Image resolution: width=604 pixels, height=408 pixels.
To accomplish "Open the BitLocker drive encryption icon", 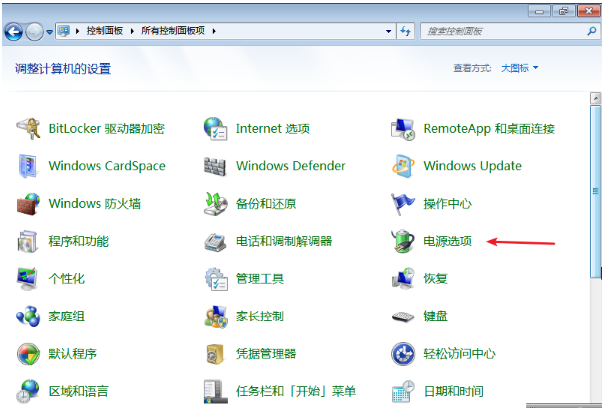I will [28, 129].
